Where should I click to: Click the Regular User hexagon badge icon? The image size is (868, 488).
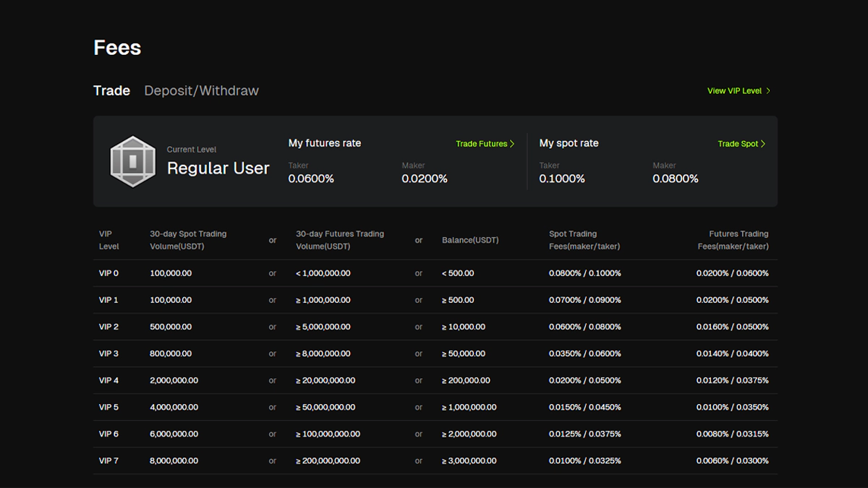[x=132, y=161]
